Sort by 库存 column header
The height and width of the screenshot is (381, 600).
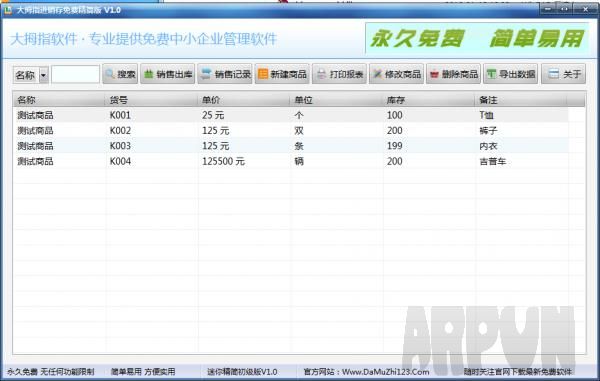[429, 100]
